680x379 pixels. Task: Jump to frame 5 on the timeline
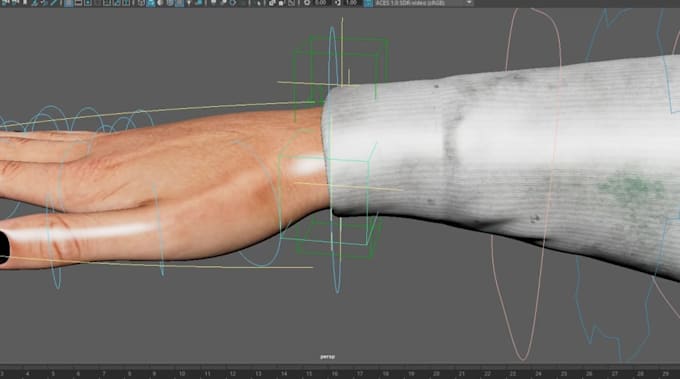tap(53, 373)
